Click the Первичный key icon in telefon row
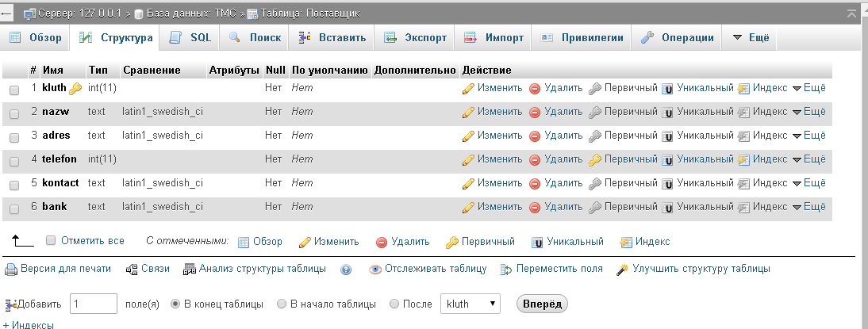The width and height of the screenshot is (868, 329). click(x=594, y=160)
